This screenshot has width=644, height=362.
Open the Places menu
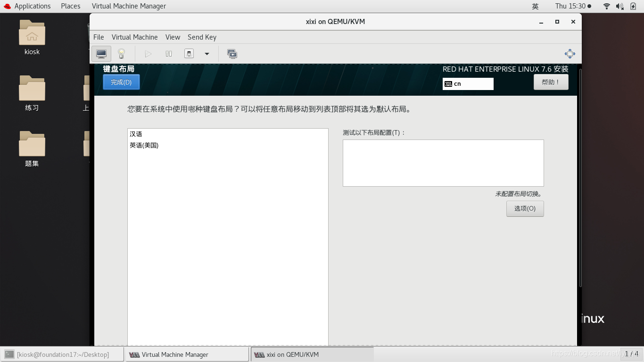point(71,6)
